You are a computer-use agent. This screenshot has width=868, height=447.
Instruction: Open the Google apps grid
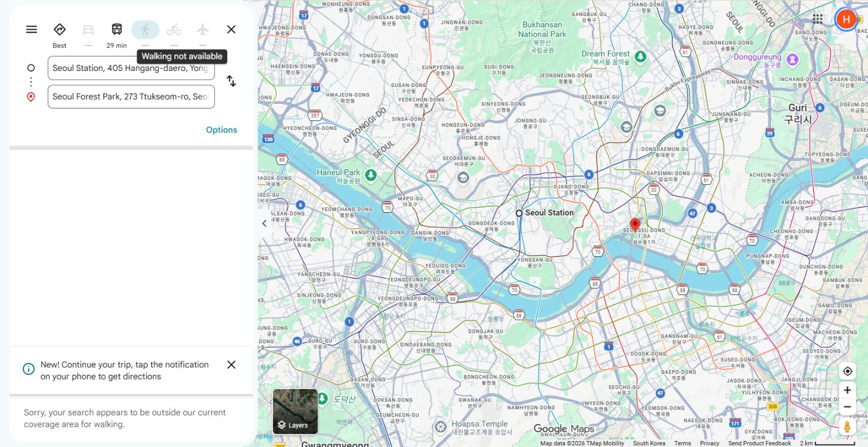(818, 19)
